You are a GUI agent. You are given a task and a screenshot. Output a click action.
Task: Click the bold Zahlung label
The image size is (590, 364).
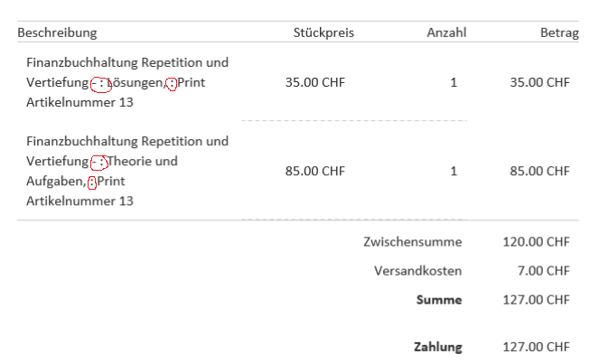[437, 347]
